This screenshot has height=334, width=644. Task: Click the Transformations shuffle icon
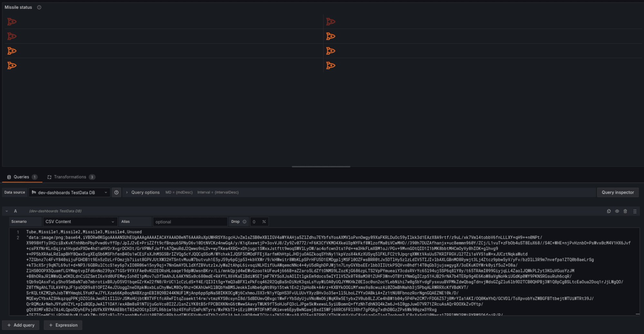tap(49, 177)
